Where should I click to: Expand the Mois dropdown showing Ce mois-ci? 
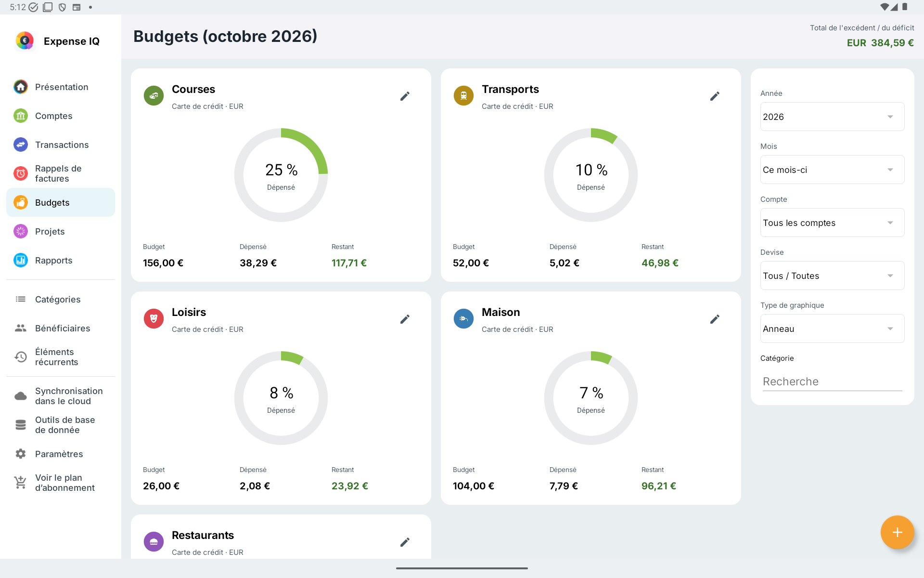tap(832, 170)
